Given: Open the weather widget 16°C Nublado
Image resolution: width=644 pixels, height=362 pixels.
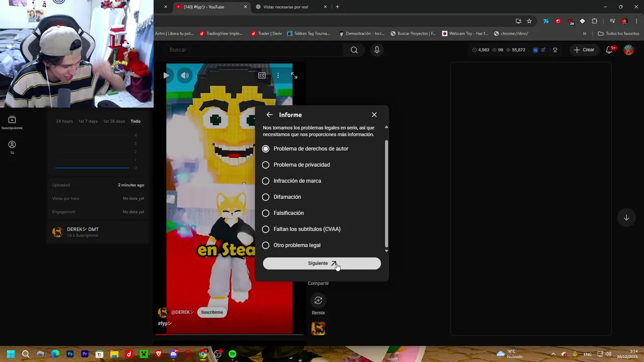Looking at the screenshot, I should click(x=510, y=354).
